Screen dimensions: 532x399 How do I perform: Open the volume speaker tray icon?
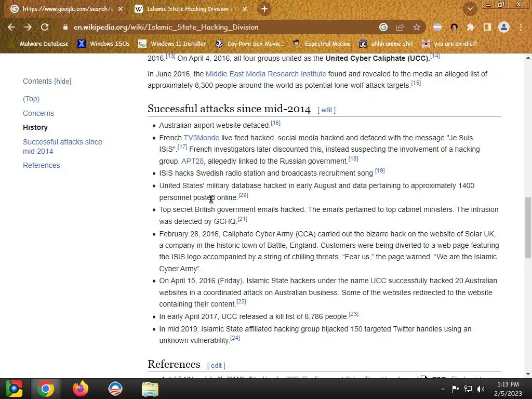point(481,389)
